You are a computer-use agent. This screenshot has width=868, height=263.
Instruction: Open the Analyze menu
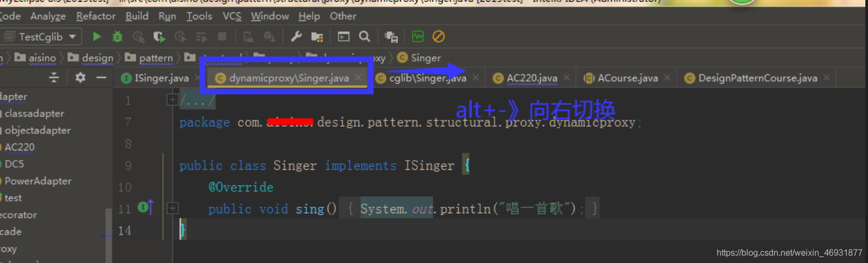[x=48, y=16]
